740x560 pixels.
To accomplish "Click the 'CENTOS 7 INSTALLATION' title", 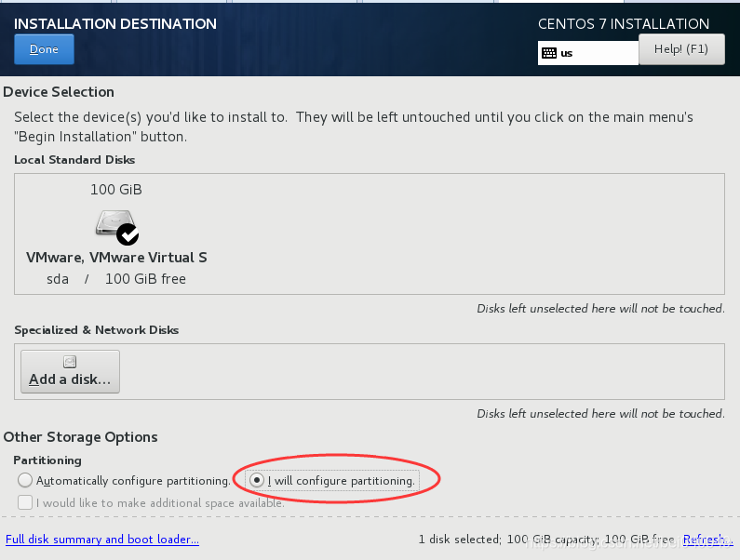I will tap(624, 24).
